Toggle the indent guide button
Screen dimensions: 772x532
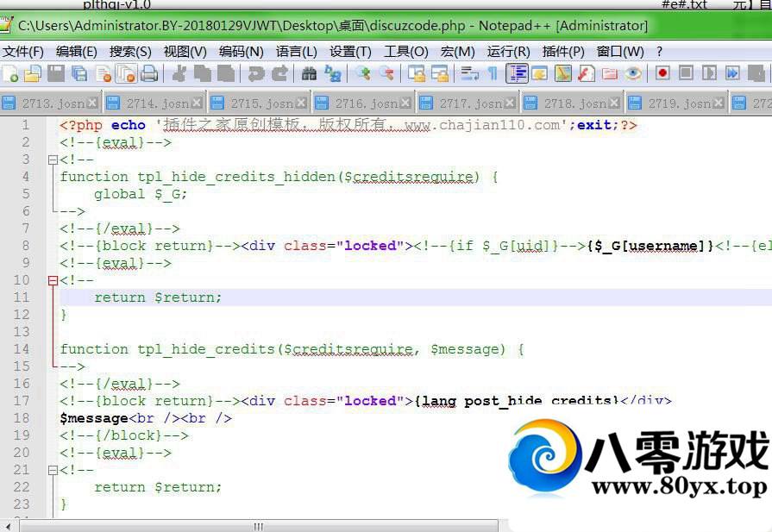[x=517, y=74]
